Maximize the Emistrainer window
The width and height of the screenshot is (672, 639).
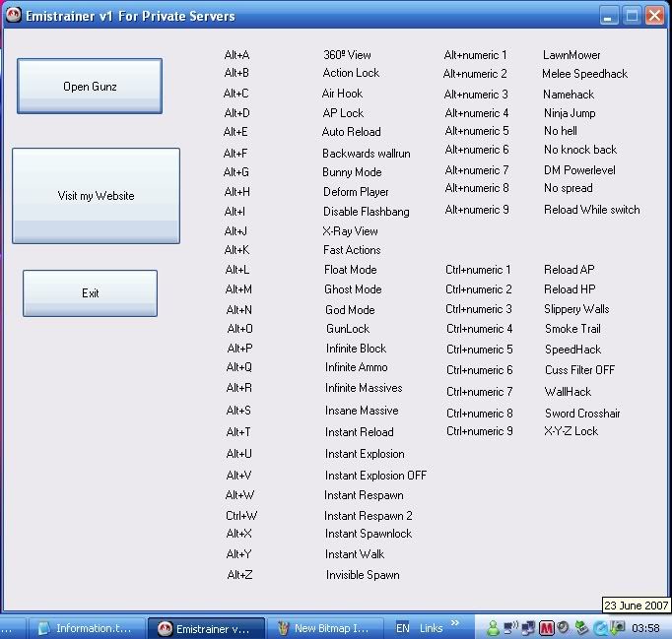632,16
